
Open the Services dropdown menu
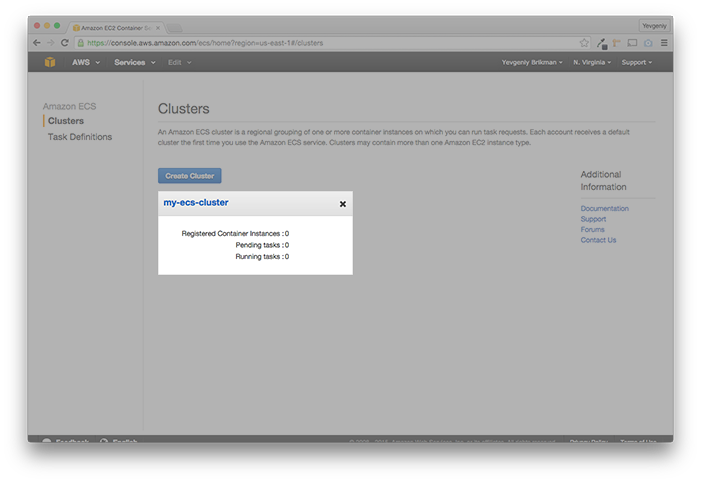pyautogui.click(x=135, y=62)
